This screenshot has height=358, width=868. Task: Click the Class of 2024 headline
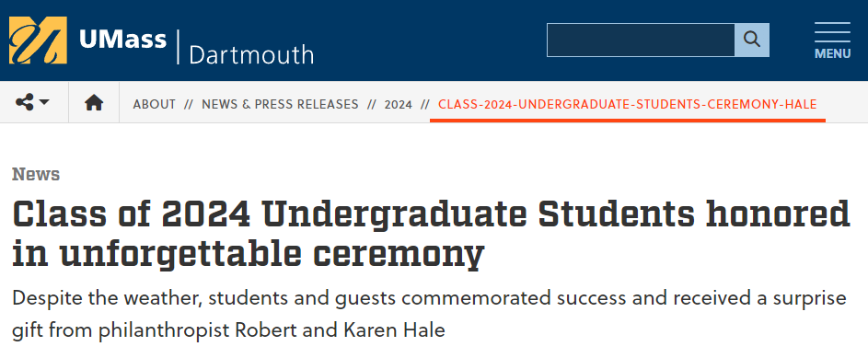point(431,234)
